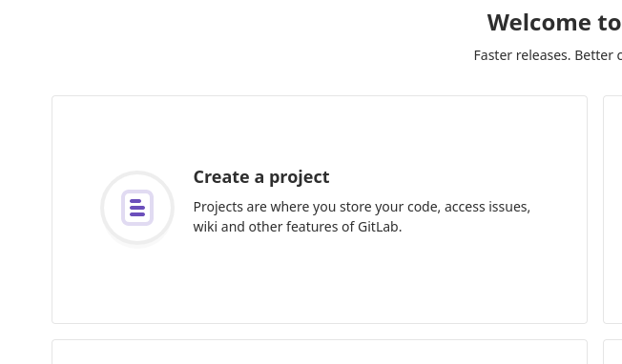Click the partially visible card at the bottom right corner
Image resolution: width=622 pixels, height=364 pixels.
612,352
